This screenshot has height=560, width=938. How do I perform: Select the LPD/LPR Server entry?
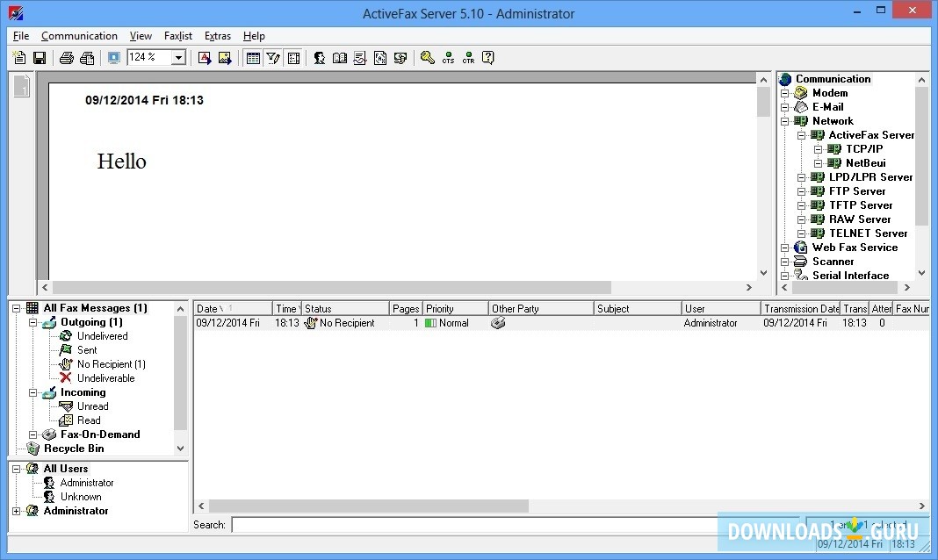870,177
